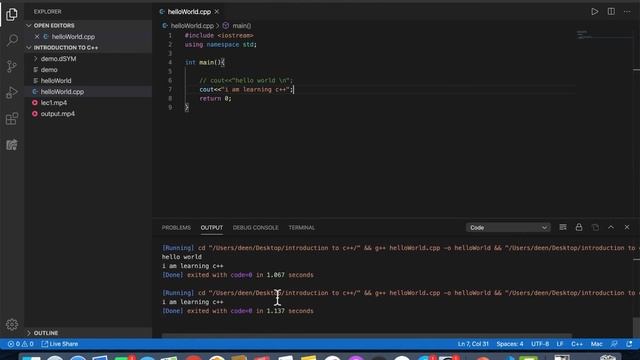Select the helloWorld.cpp editor tab

click(x=189, y=11)
